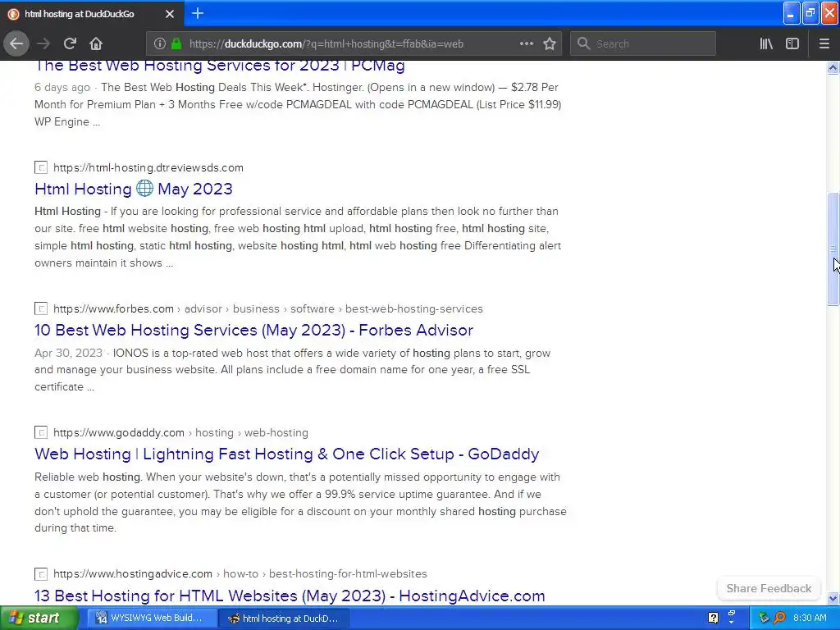The image size is (840, 630).
Task: Bookmark this page with the star icon
Action: 550,43
